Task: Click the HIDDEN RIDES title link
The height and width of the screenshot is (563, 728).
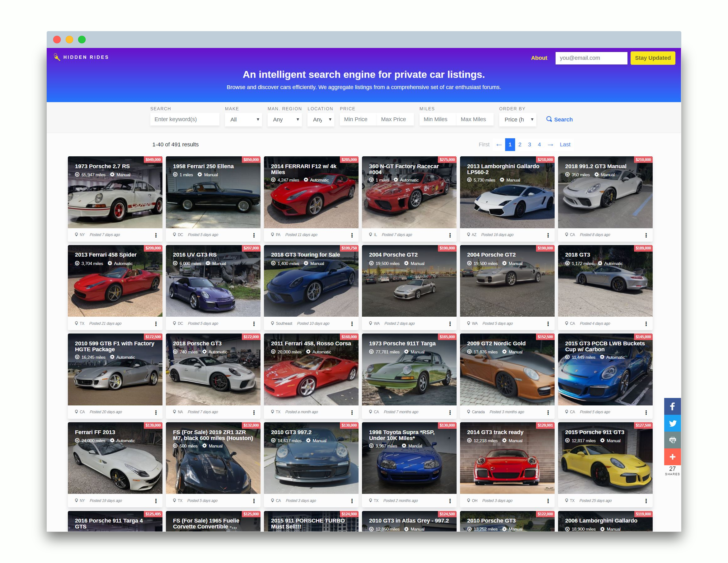Action: click(86, 57)
